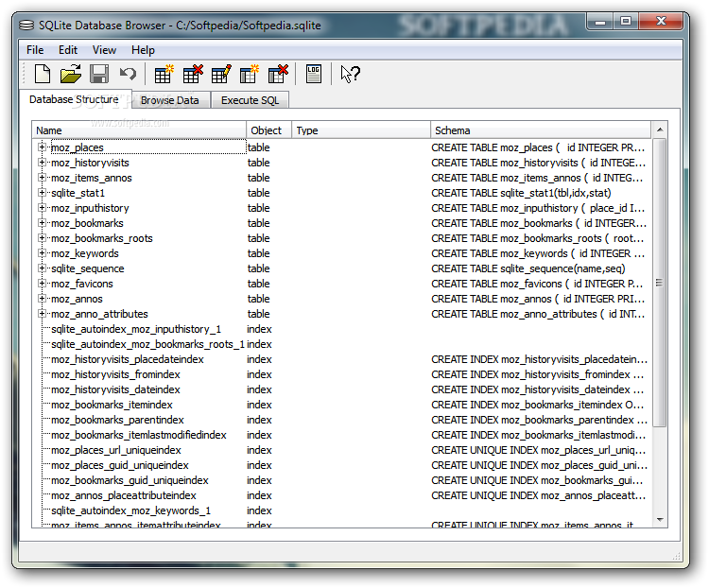The height and width of the screenshot is (588, 709).
Task: Click the Open Database folder icon
Action: [71, 74]
